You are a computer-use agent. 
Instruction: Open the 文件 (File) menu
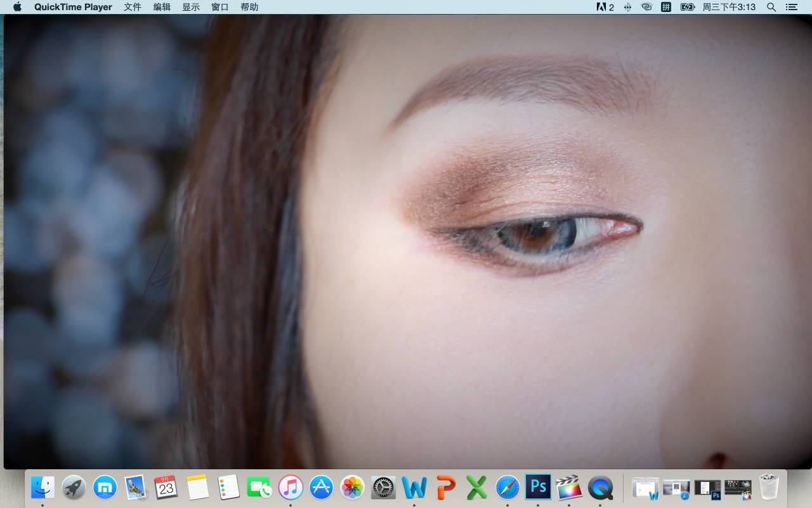coord(133,7)
